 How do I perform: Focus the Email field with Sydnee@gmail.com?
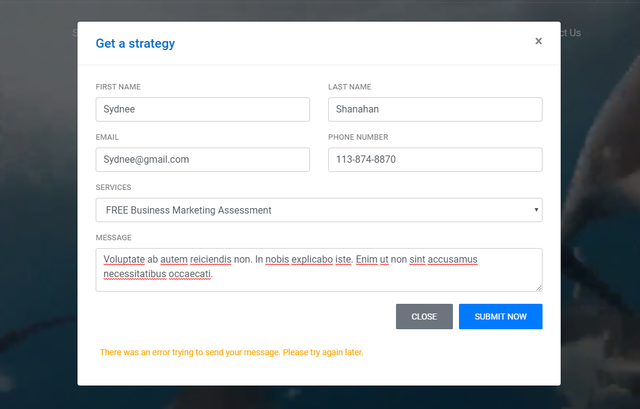[x=202, y=160]
